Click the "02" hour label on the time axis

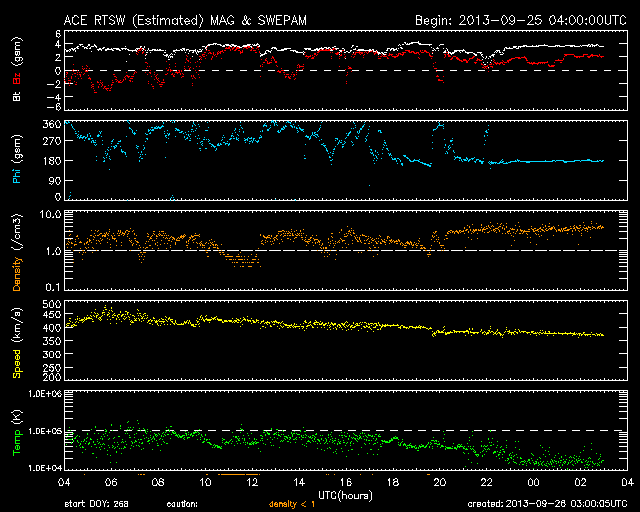click(x=580, y=483)
